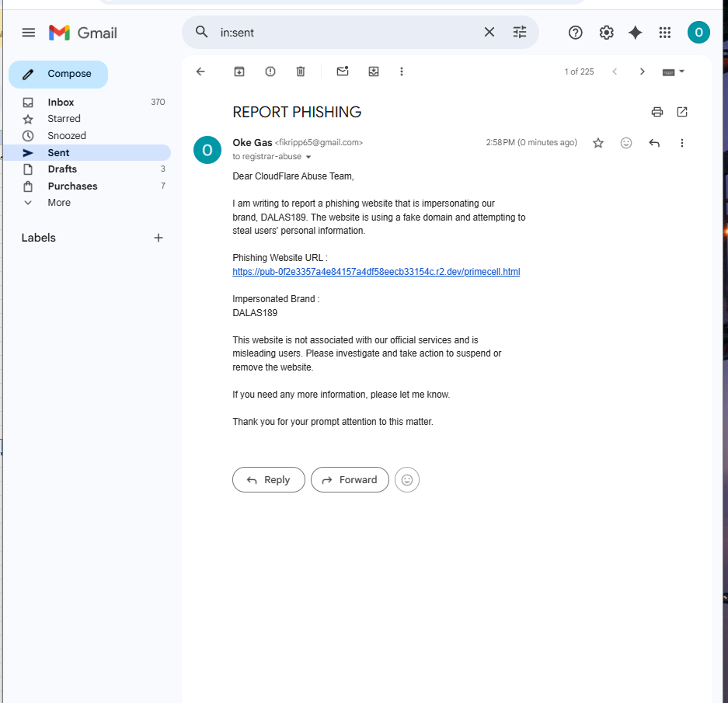Open the Google apps grid
Image resolution: width=728 pixels, height=703 pixels.
click(665, 33)
